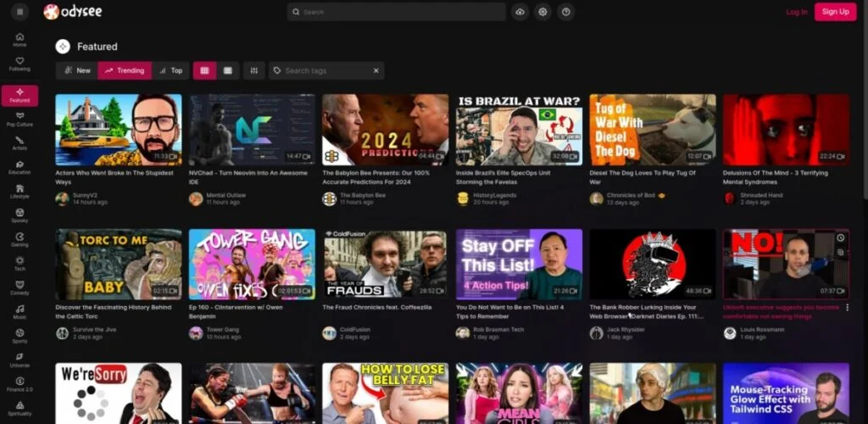
Task: Open the settings gear icon
Action: click(x=542, y=12)
